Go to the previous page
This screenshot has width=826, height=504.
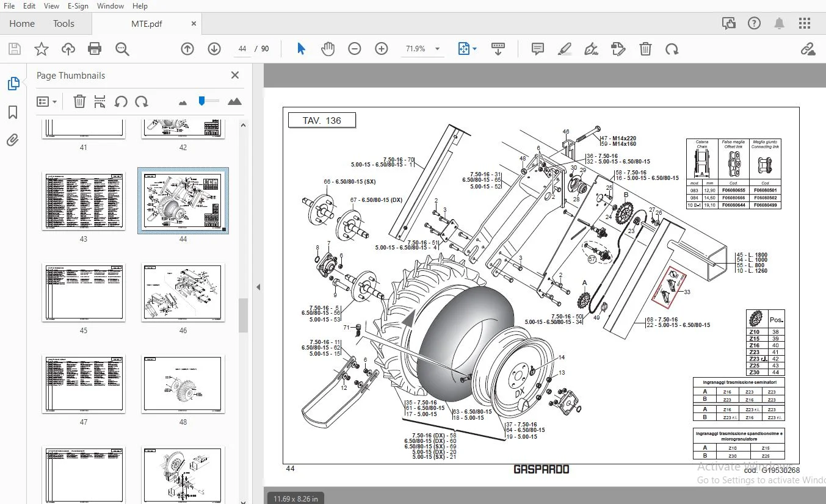click(x=187, y=49)
